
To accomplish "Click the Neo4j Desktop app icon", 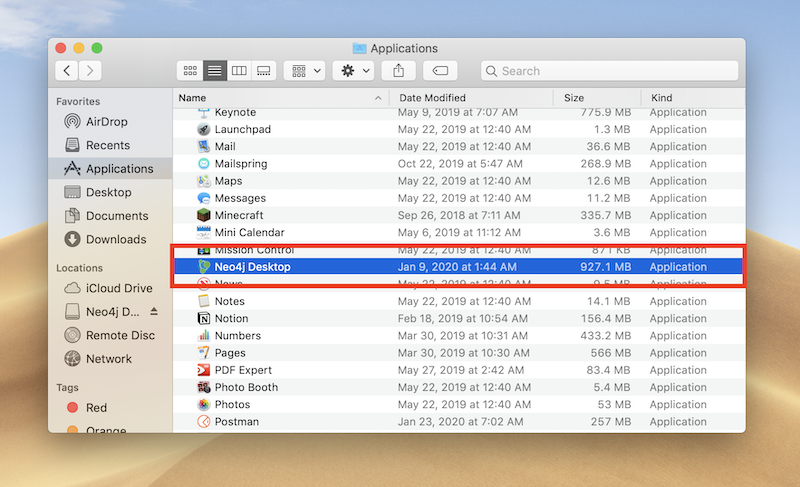I will pos(204,267).
